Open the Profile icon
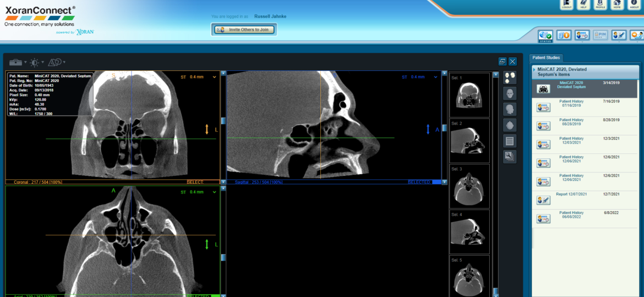644x297 pixels. point(601,5)
